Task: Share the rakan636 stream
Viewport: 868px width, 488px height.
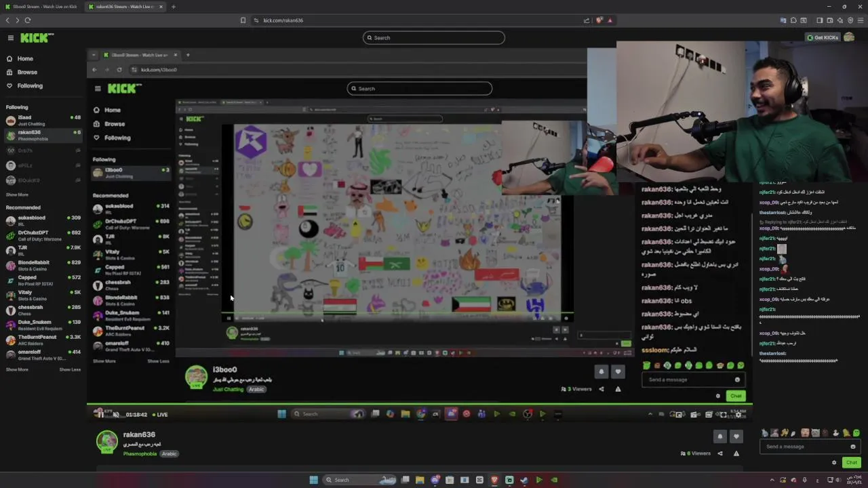Action: tap(720, 453)
